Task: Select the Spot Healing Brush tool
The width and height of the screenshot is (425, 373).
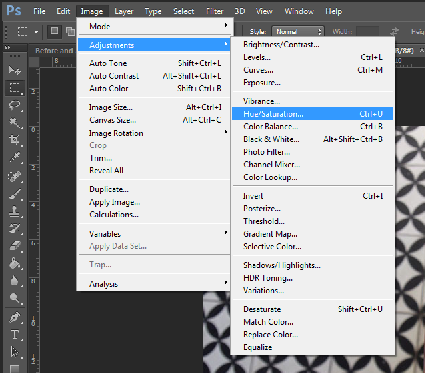Action: pyautogui.click(x=14, y=176)
